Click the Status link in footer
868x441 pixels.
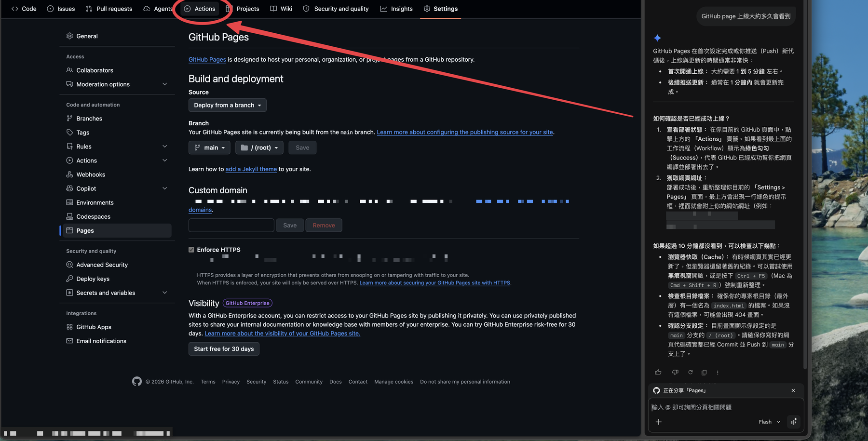[281, 382]
